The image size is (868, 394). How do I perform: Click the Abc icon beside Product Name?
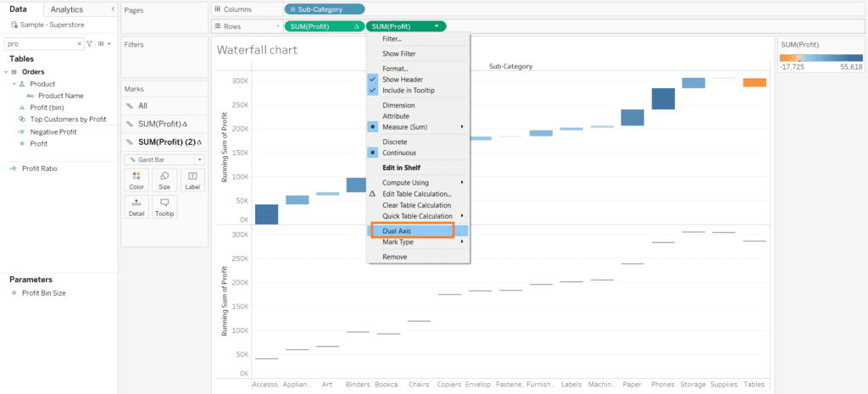pos(31,96)
